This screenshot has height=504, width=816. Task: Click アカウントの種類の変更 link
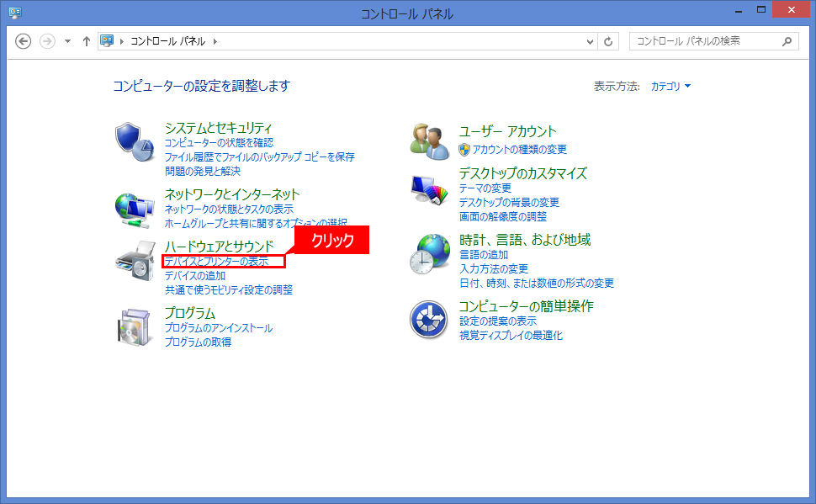pyautogui.click(x=519, y=150)
